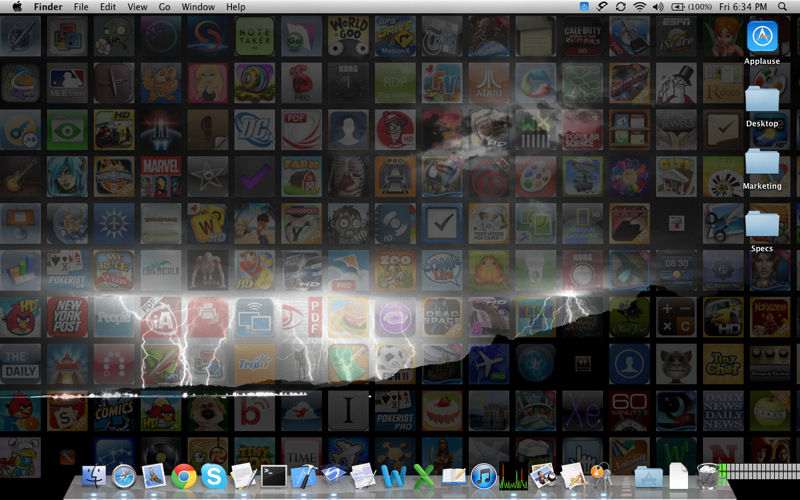Image resolution: width=800 pixels, height=500 pixels.
Task: Open Preview app icon in dock
Action: pyautogui.click(x=543, y=477)
